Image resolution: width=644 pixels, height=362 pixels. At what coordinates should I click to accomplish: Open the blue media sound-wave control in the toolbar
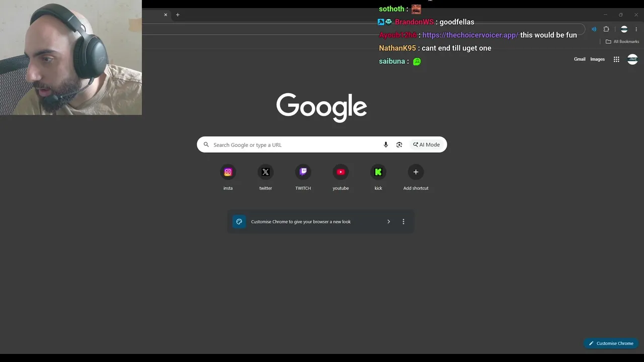coord(594,29)
